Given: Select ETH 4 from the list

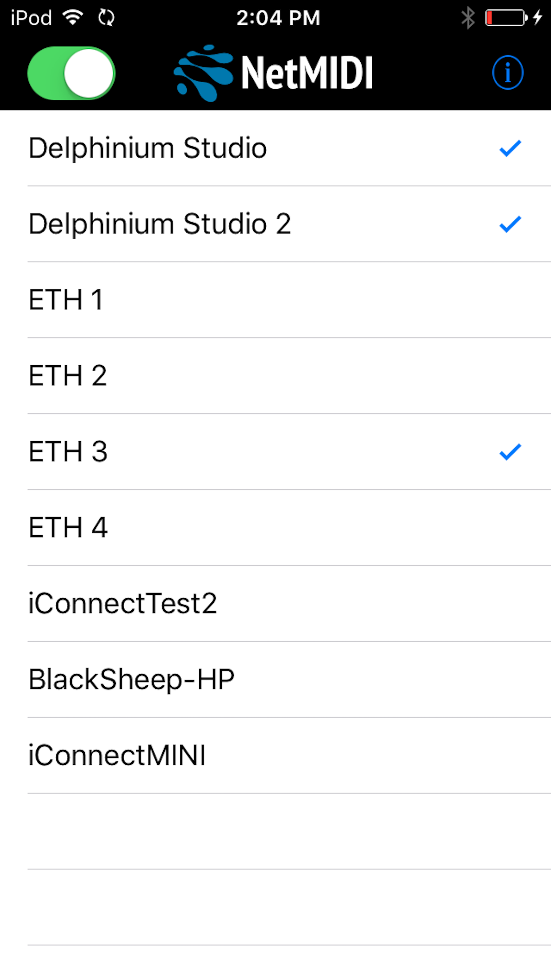Looking at the screenshot, I should 177,527.
